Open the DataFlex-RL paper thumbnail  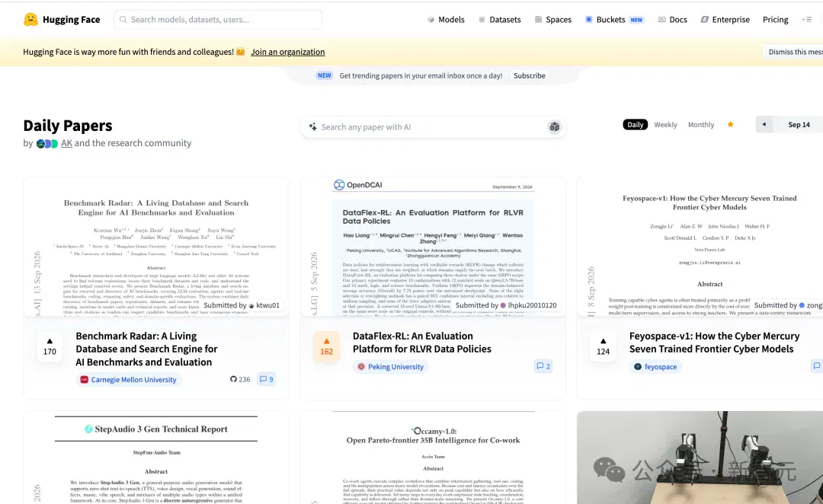coord(433,247)
